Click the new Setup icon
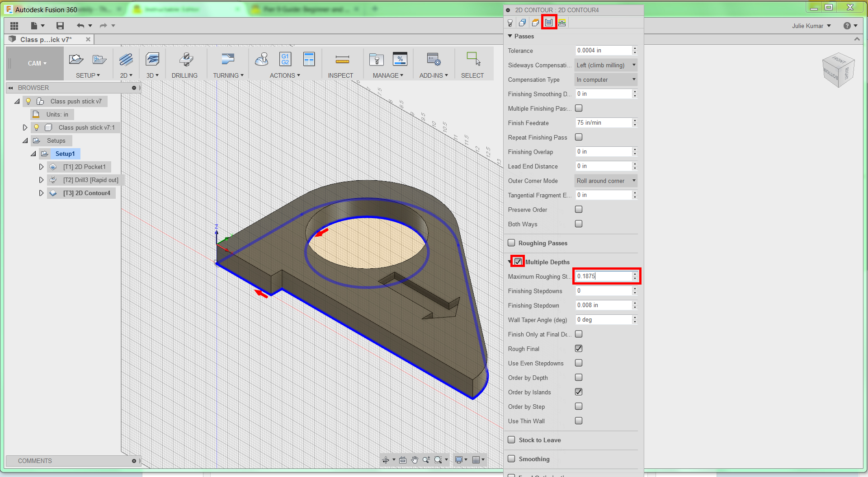 [x=76, y=59]
